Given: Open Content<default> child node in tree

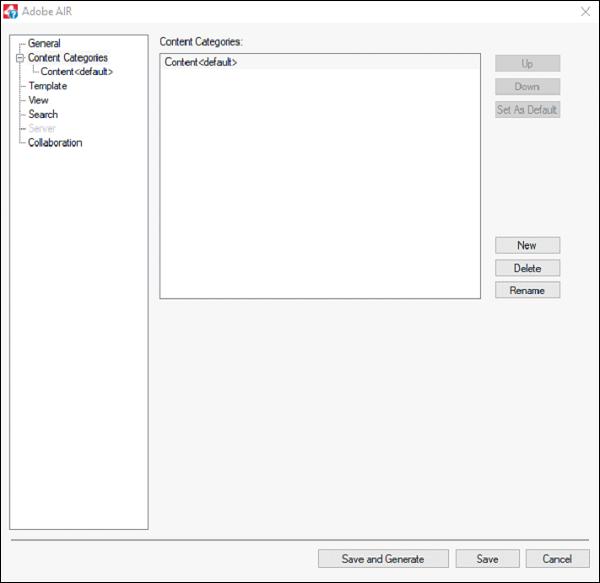Looking at the screenshot, I should pos(76,72).
